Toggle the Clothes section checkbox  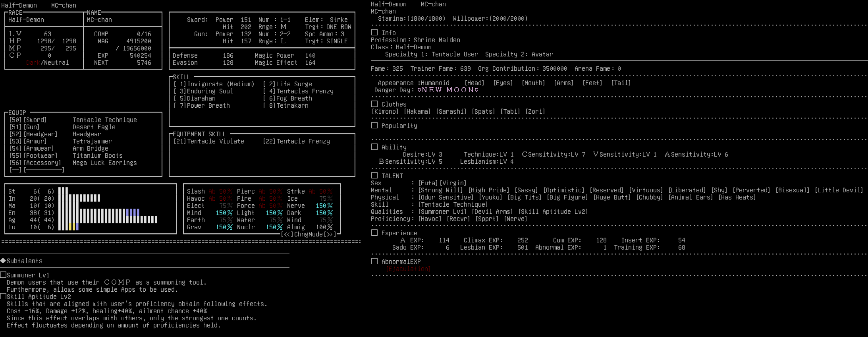tap(374, 104)
